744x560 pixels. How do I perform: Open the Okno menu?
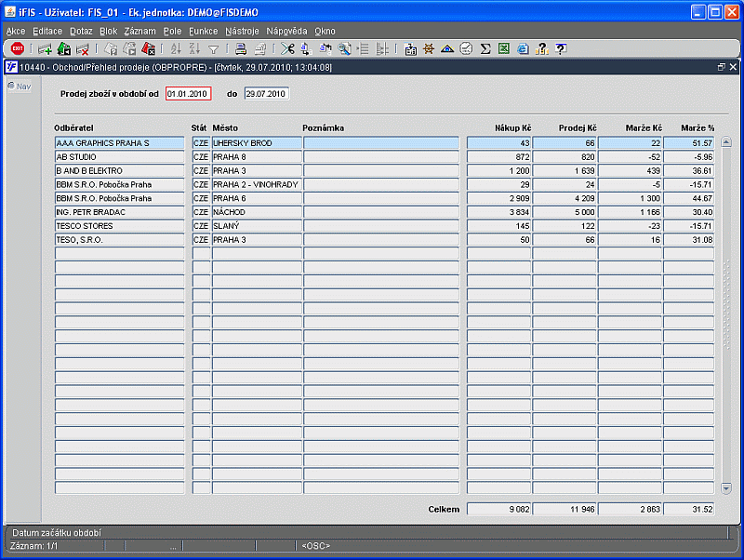coord(325,31)
